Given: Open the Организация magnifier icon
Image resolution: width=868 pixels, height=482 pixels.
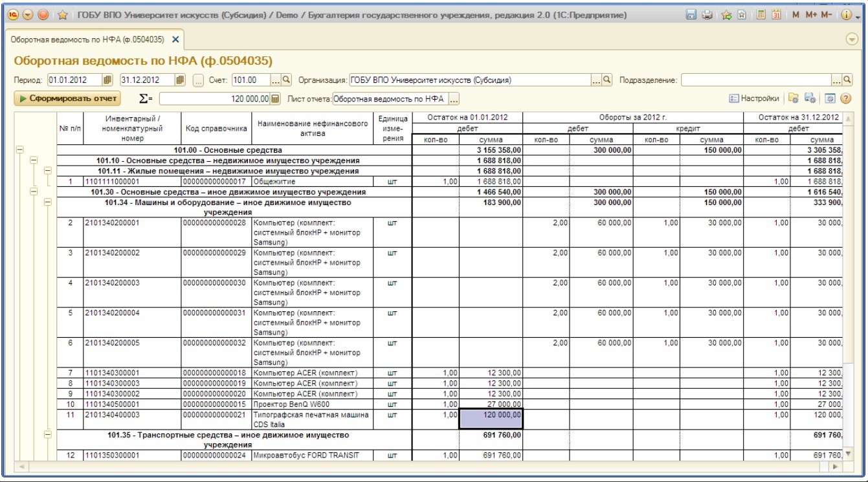Looking at the screenshot, I should coord(607,80).
